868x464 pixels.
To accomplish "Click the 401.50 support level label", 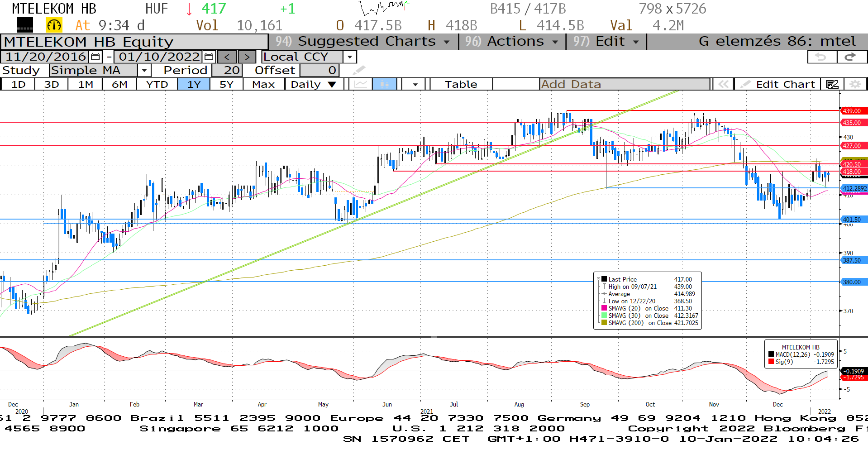I will (x=853, y=220).
